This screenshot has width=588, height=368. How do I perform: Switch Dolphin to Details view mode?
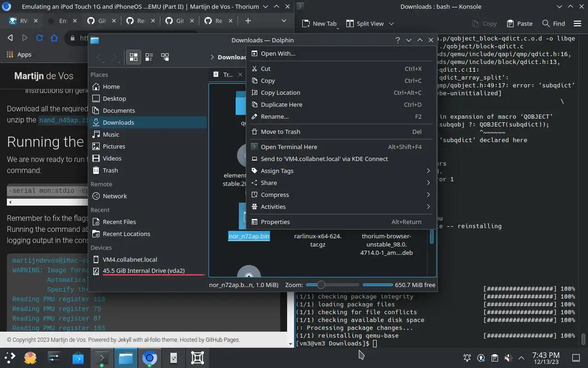coord(165,57)
